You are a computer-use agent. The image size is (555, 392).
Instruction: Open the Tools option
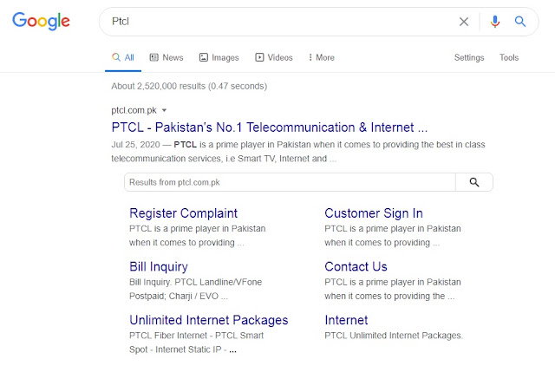[x=509, y=57]
